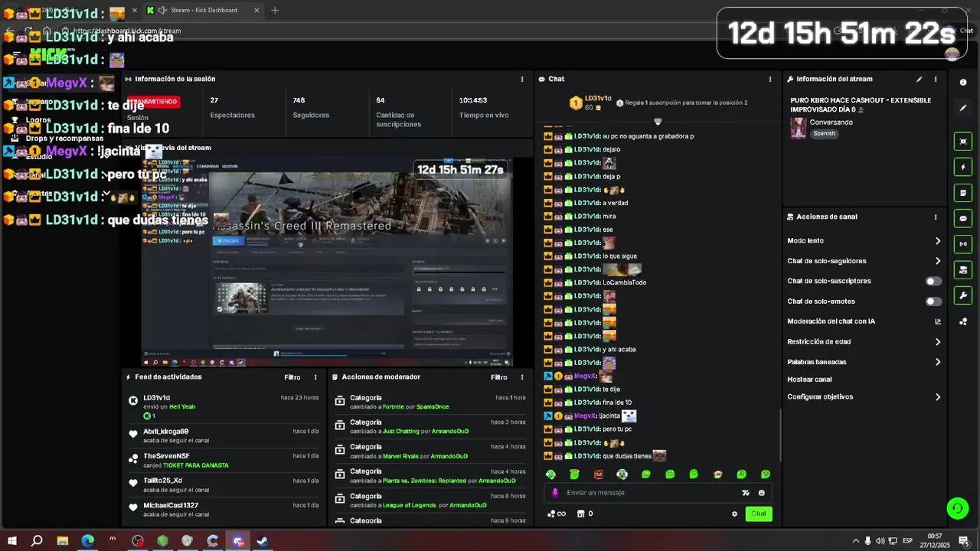
Task: Open Feed de actividades Filtro
Action: tap(292, 377)
